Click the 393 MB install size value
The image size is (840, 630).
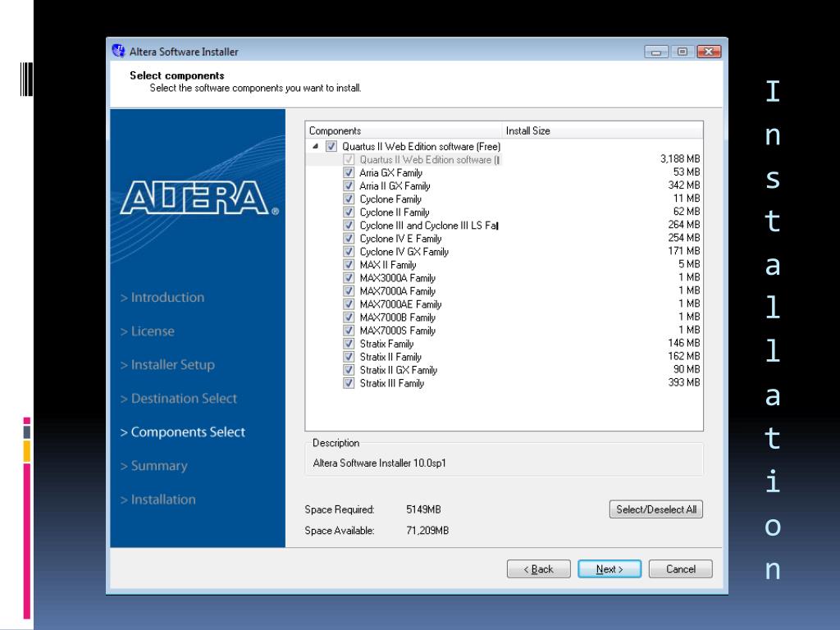pos(684,382)
